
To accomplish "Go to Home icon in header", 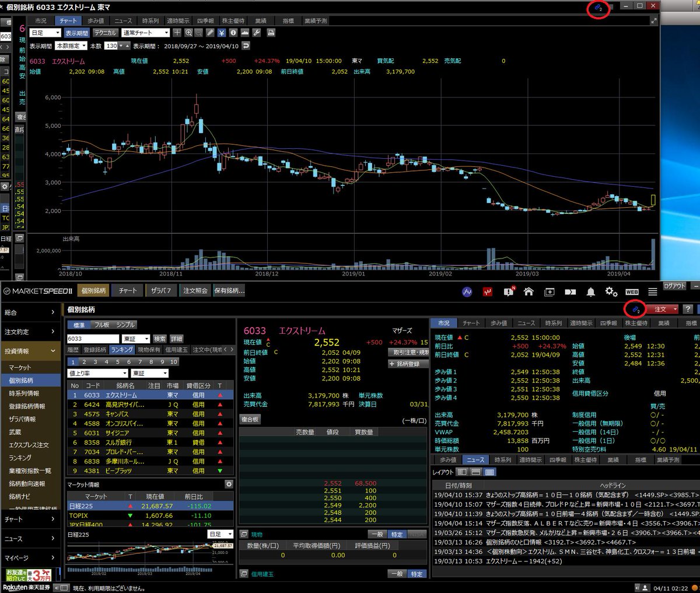I will (528, 291).
